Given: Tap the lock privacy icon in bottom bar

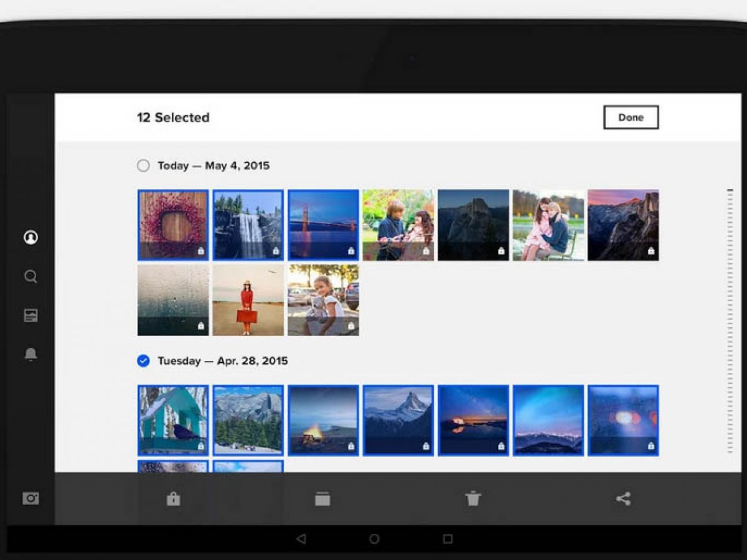Looking at the screenshot, I should click(173, 498).
